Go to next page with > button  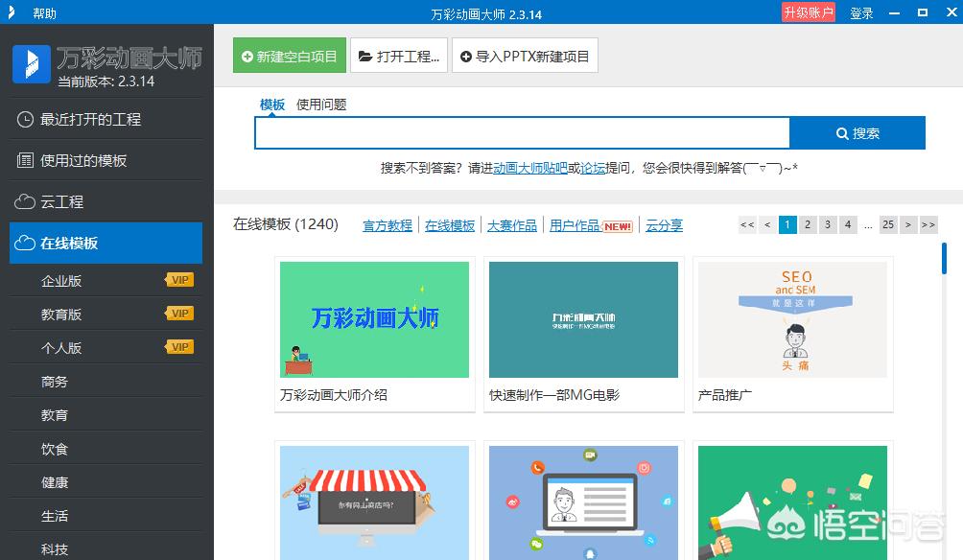907,224
